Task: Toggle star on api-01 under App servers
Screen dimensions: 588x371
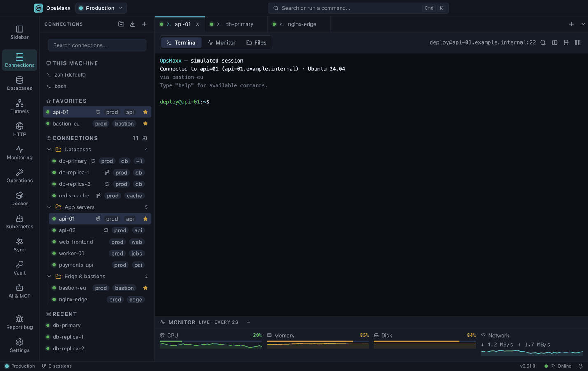Action: [x=145, y=219]
